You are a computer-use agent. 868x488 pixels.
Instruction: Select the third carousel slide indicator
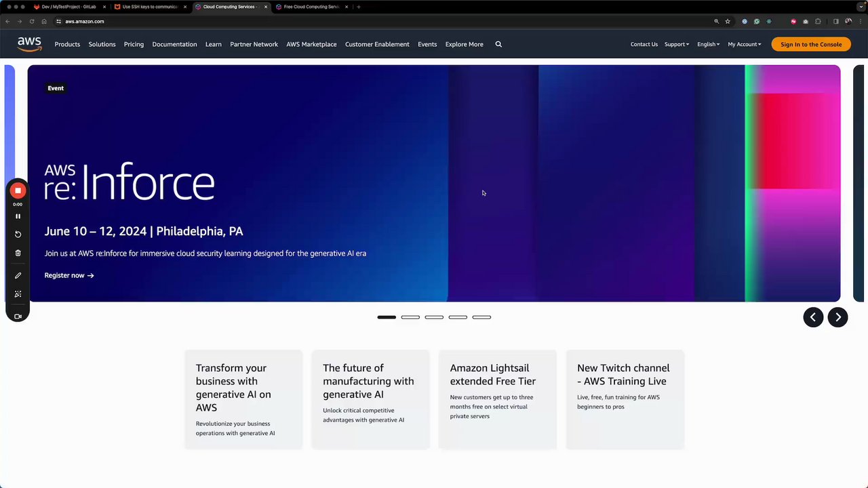point(434,317)
